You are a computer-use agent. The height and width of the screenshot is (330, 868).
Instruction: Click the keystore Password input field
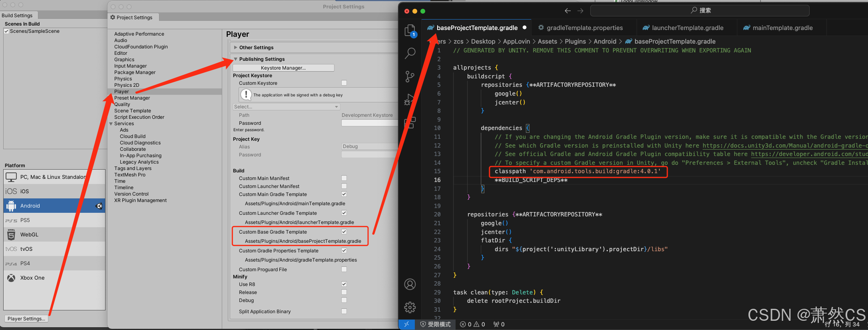click(x=370, y=123)
